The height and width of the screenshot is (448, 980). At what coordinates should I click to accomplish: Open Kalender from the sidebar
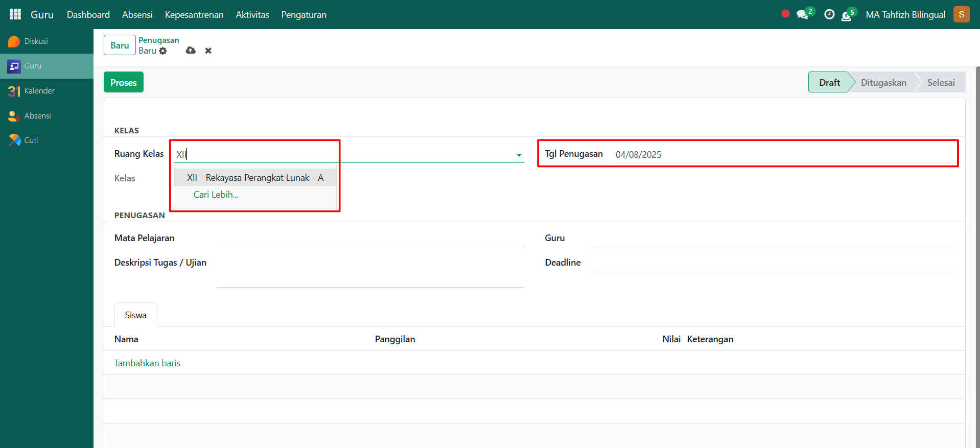point(39,91)
